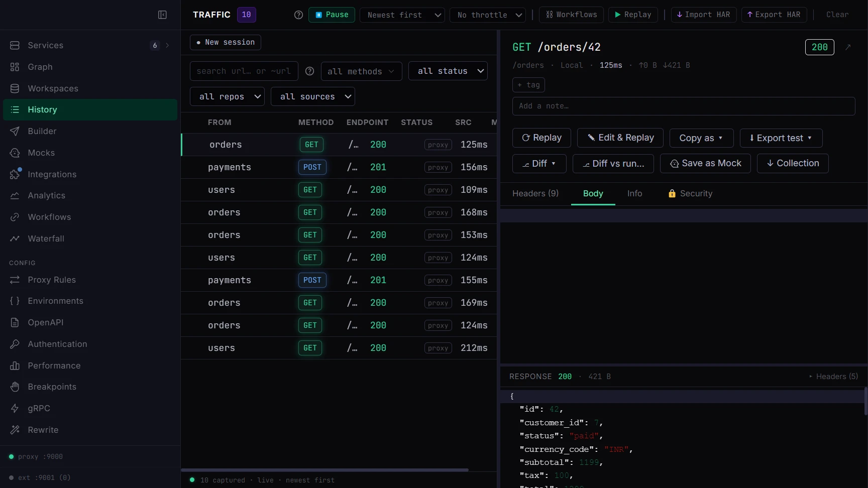The width and height of the screenshot is (868, 488).
Task: Open the Newest first sort dropdown
Action: (402, 15)
